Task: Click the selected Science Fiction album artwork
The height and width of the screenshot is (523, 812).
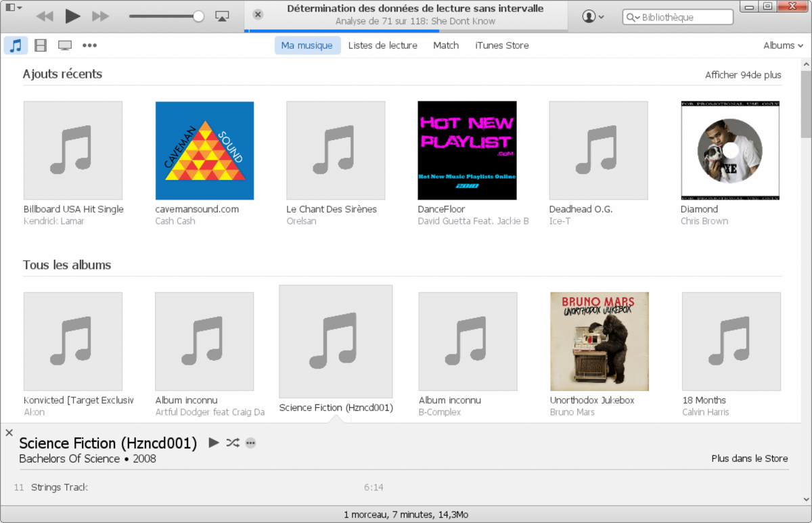Action: click(x=336, y=341)
